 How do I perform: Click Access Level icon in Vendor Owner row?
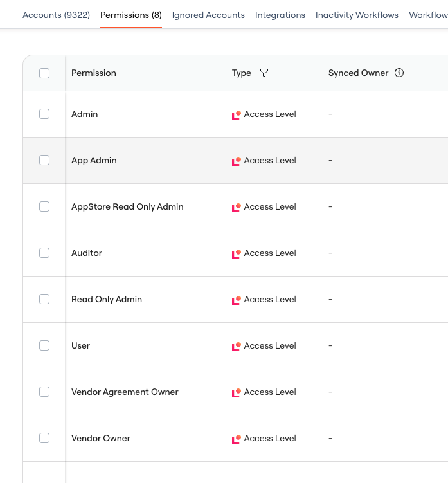pyautogui.click(x=236, y=439)
